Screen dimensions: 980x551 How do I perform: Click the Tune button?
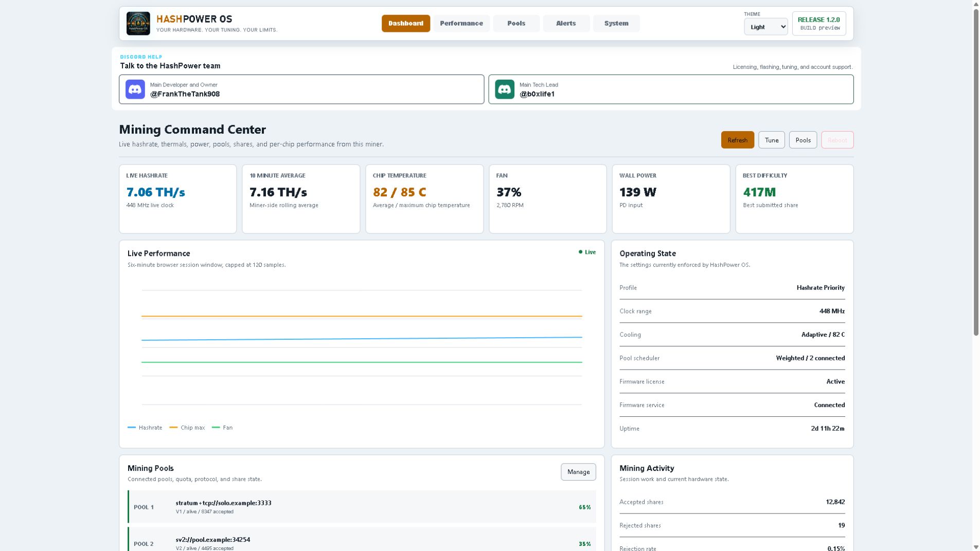pyautogui.click(x=771, y=140)
